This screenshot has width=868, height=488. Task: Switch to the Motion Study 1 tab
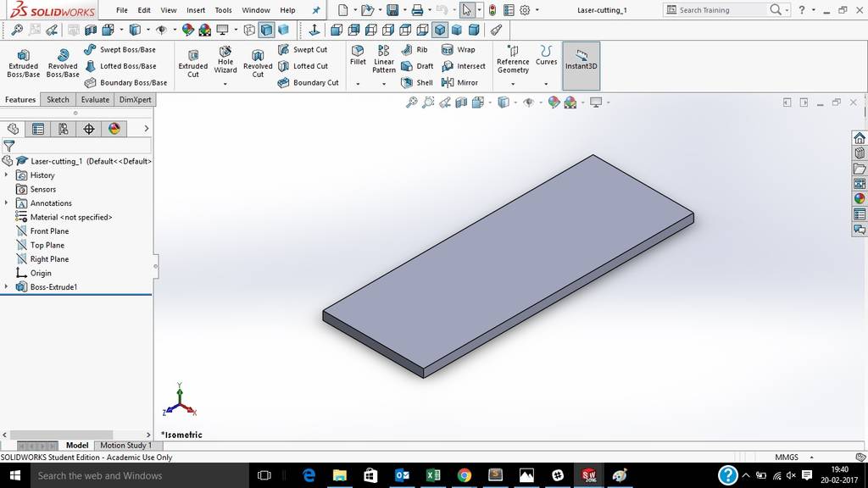[125, 446]
